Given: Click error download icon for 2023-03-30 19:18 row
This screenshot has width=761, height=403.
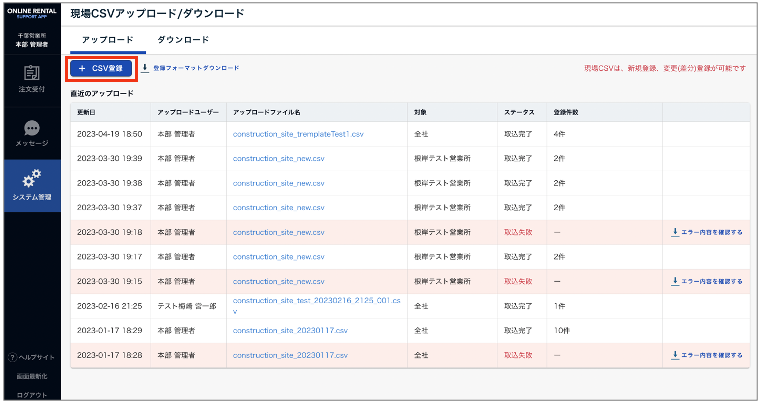Looking at the screenshot, I should (x=676, y=232).
